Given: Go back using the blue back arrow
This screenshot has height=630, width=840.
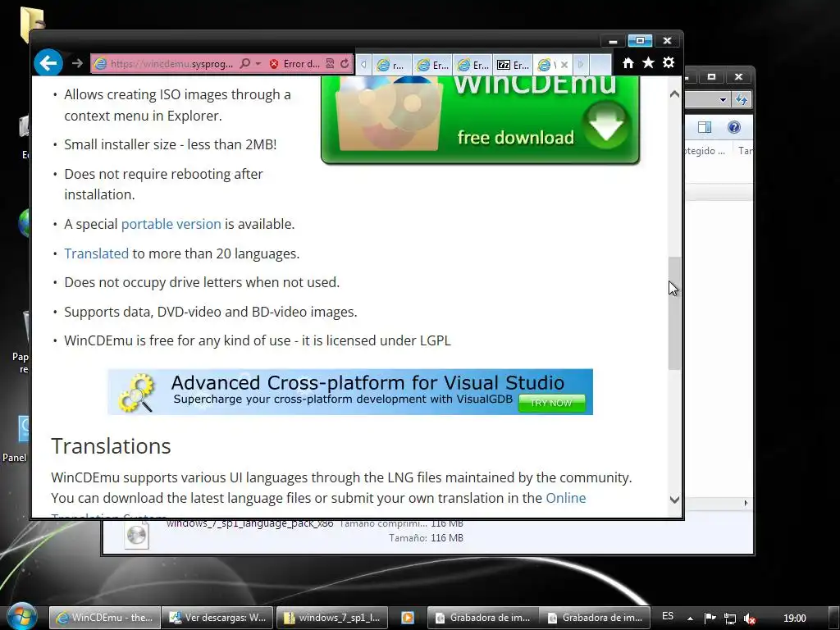Looking at the screenshot, I should [x=48, y=63].
